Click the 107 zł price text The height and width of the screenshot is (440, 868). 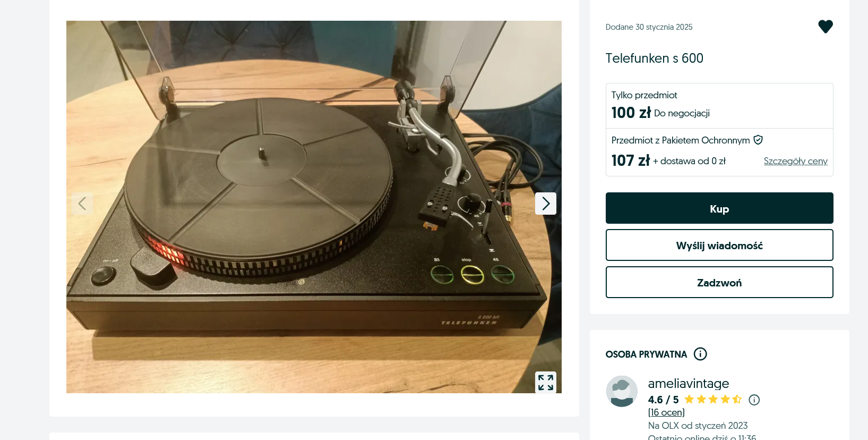tap(630, 160)
